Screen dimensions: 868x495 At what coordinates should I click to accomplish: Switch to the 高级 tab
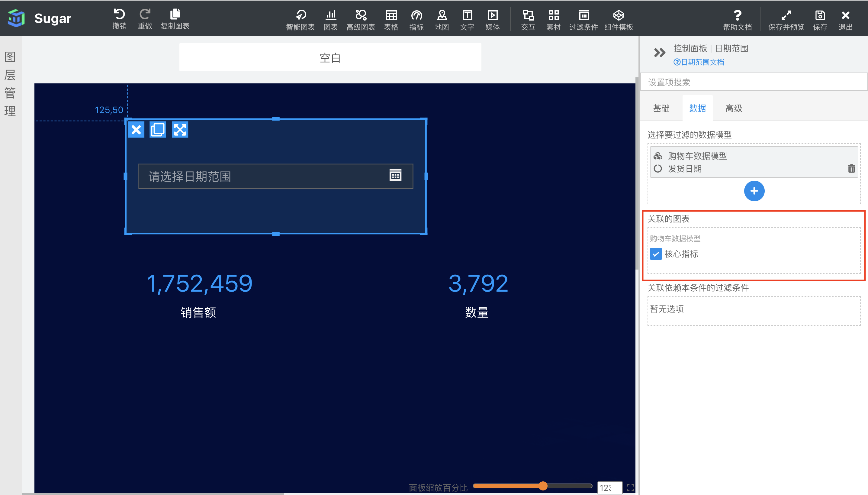[x=734, y=108]
